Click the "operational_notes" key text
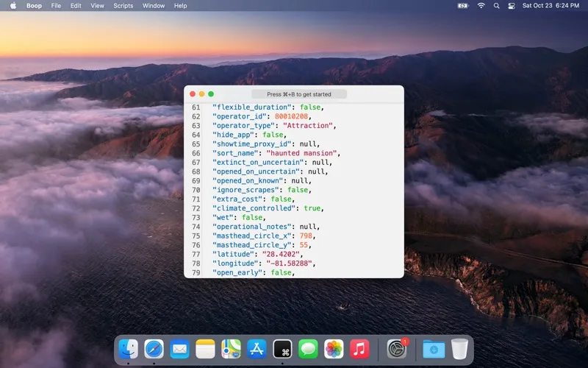 [252, 227]
